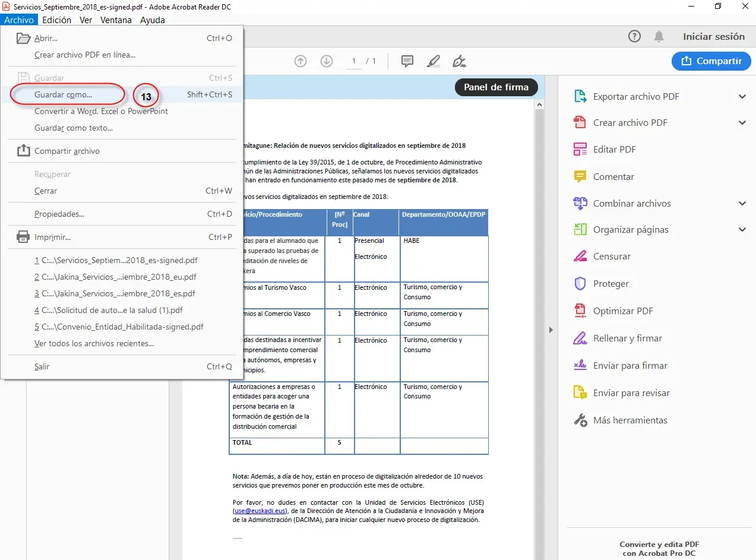Click the Rellenar y firmar icon

click(x=580, y=338)
